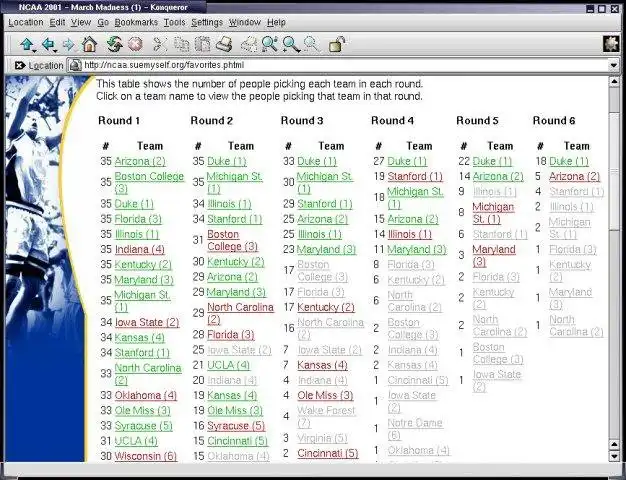Open Duke (1) link in Round 6
The height and width of the screenshot is (480, 626).
coord(569,161)
